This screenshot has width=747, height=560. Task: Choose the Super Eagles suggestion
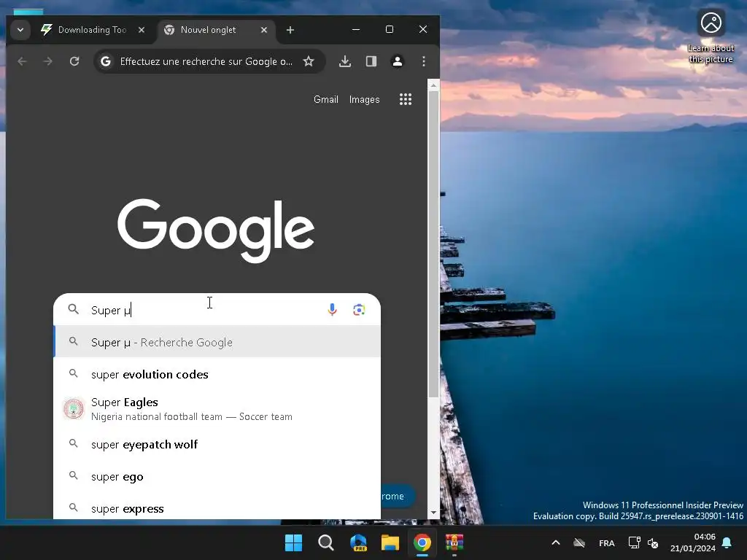217,409
